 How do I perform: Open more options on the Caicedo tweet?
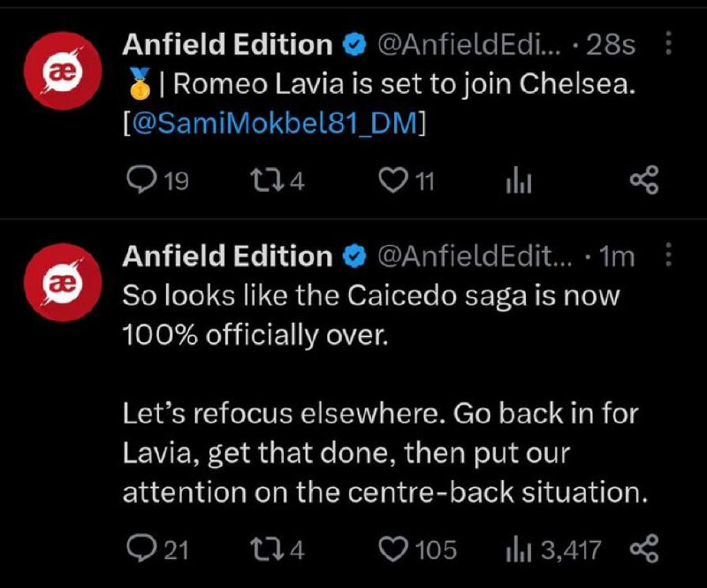tap(668, 256)
